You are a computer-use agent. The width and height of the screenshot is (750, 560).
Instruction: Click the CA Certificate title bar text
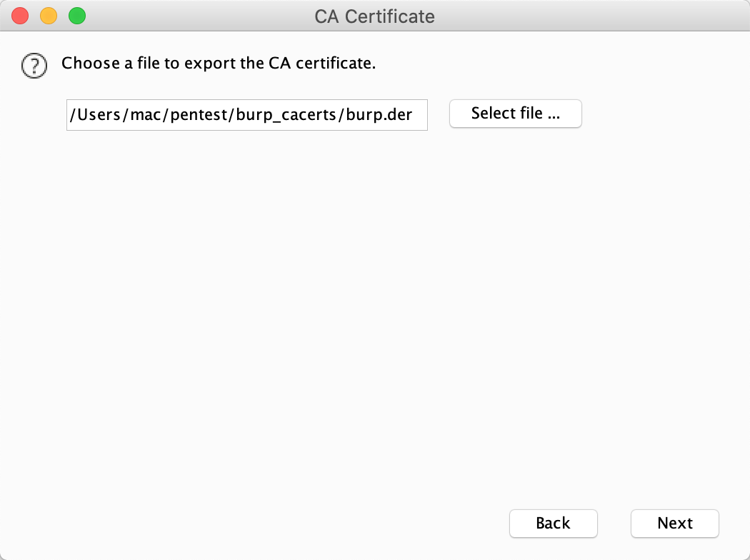[x=374, y=16]
